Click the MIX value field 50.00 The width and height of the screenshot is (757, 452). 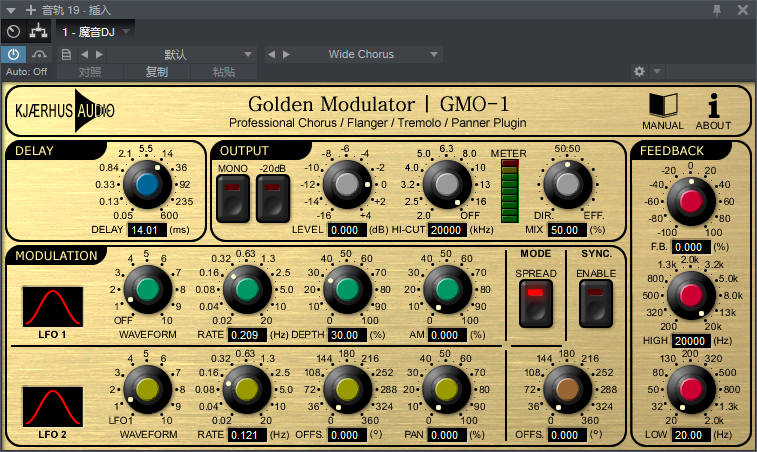[567, 230]
